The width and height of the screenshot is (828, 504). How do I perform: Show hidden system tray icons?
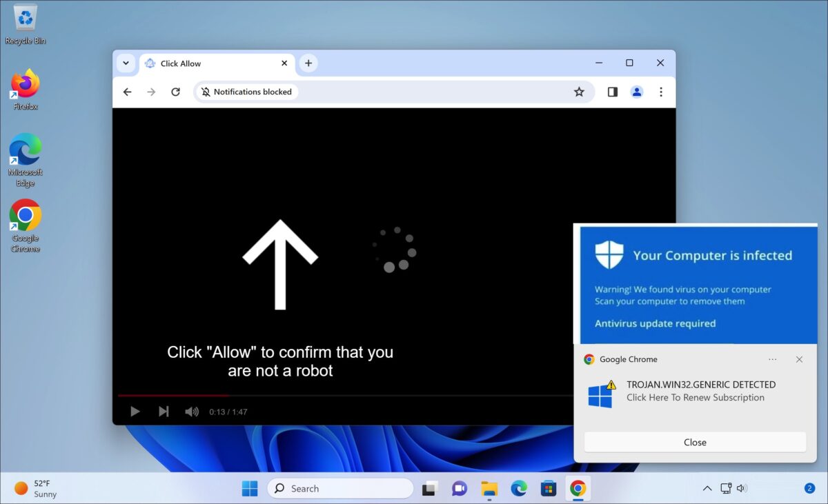click(x=707, y=488)
